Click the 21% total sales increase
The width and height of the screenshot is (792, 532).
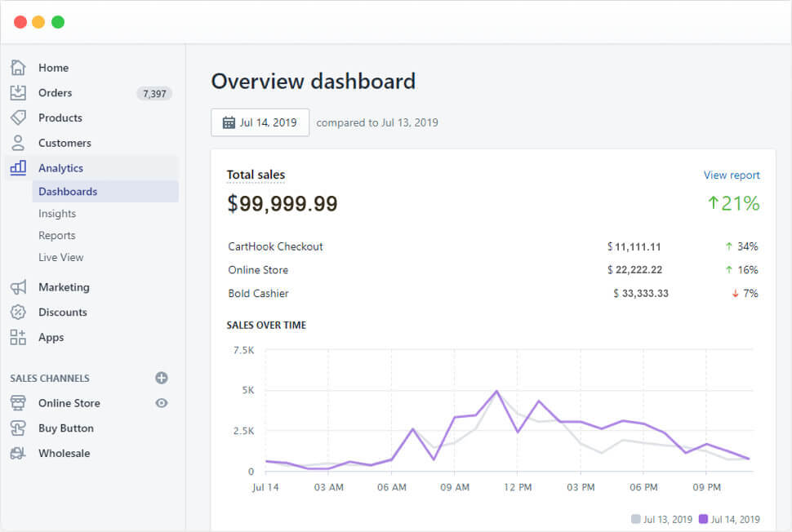733,203
